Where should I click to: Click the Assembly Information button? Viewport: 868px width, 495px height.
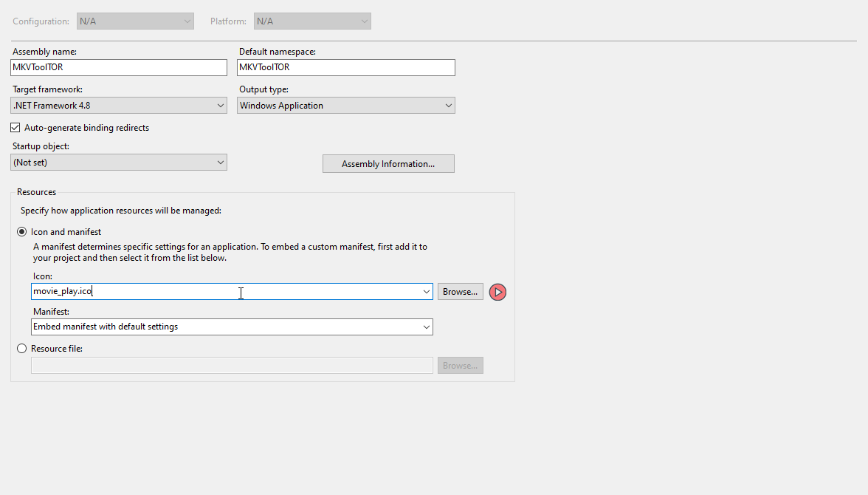coord(388,164)
